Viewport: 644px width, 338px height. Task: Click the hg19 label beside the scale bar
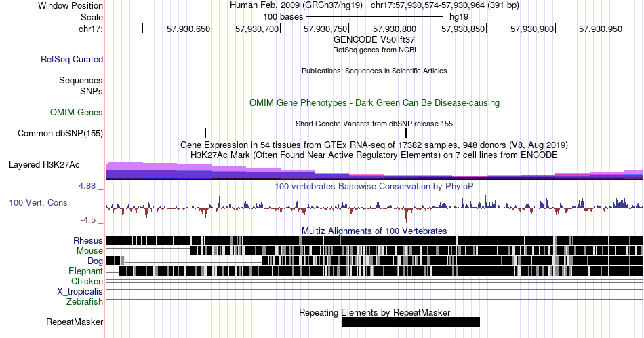459,17
